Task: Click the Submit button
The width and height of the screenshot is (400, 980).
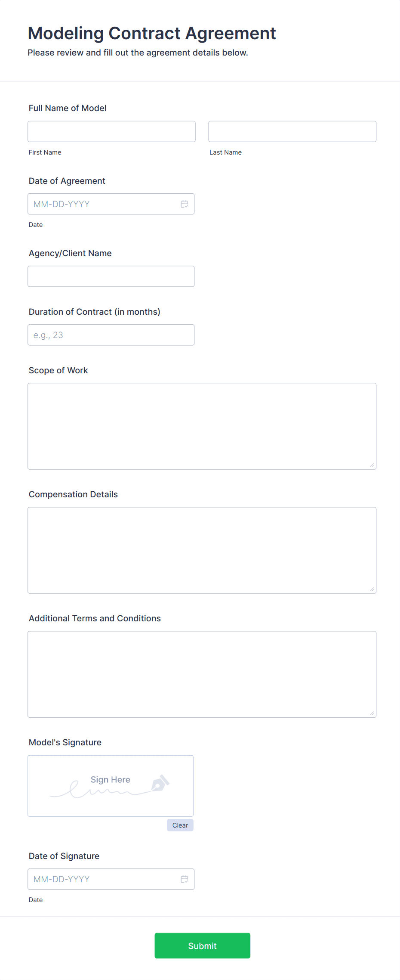Action: pyautogui.click(x=202, y=945)
